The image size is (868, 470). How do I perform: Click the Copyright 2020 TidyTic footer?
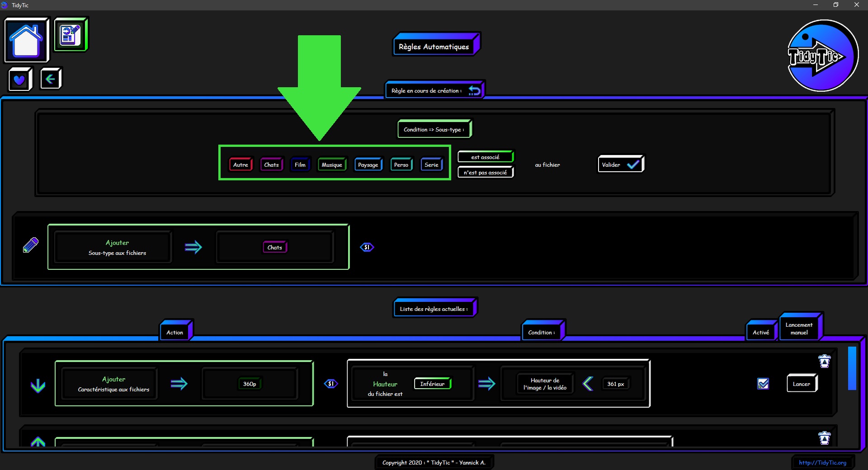point(434,462)
